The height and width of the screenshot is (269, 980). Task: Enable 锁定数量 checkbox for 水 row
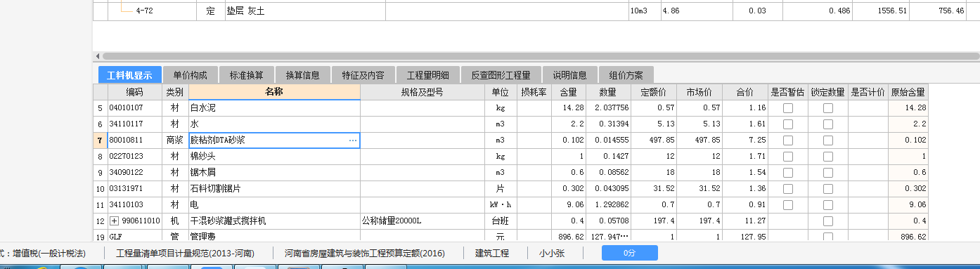click(x=828, y=124)
